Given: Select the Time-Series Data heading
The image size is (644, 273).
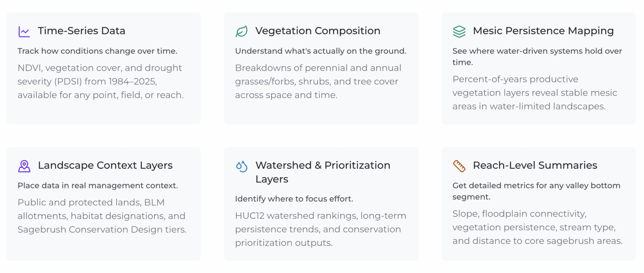Looking at the screenshot, I should (82, 31).
